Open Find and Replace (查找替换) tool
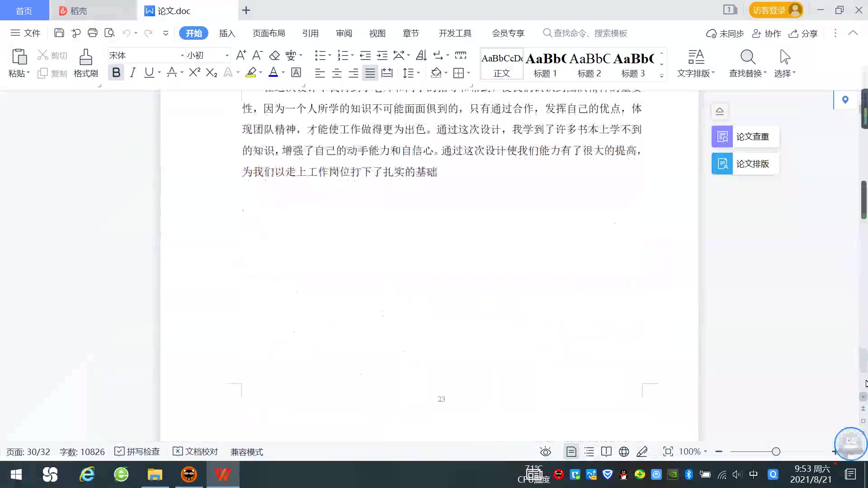868x488 pixels. (747, 63)
